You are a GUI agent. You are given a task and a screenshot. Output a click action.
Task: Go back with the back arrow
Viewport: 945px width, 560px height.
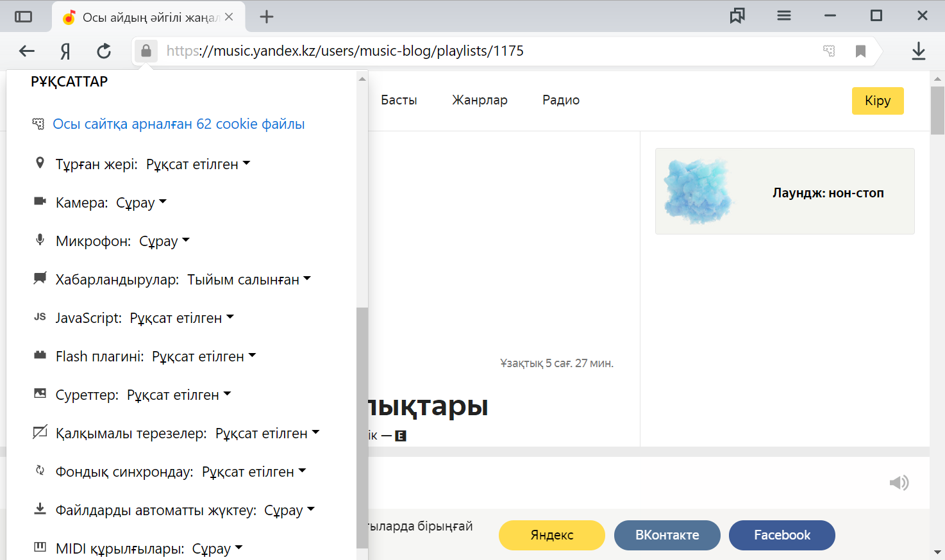point(27,51)
